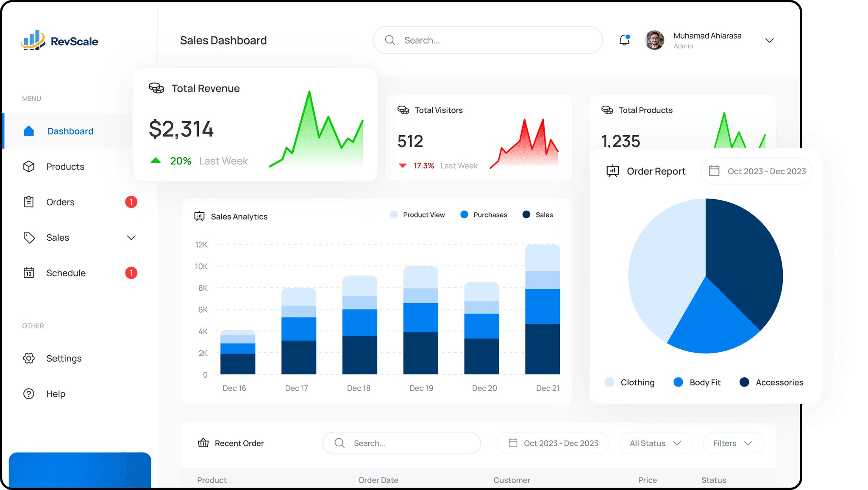Click the Orders clipboard icon
The width and height of the screenshot is (868, 490).
29,202
